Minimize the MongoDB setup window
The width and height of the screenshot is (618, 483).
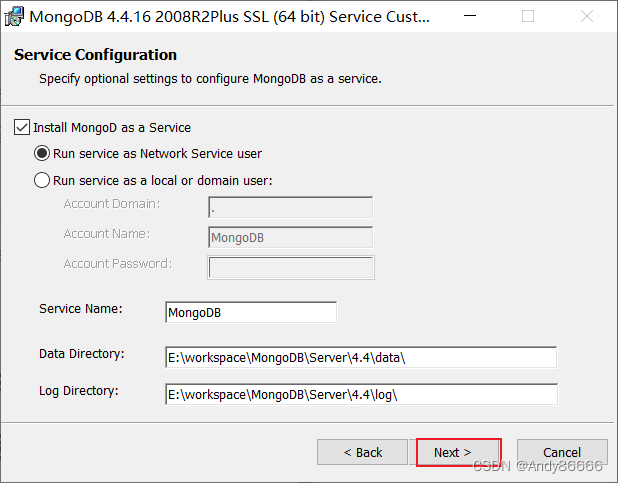pos(473,17)
